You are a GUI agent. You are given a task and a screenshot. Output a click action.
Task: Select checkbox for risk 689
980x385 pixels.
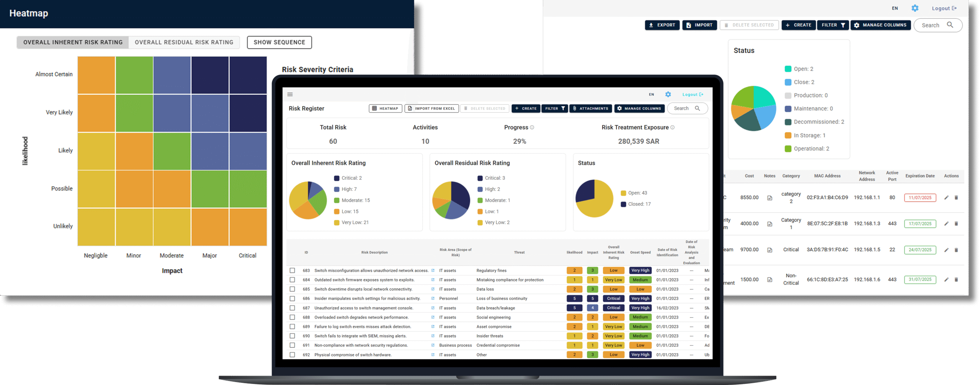pos(292,327)
